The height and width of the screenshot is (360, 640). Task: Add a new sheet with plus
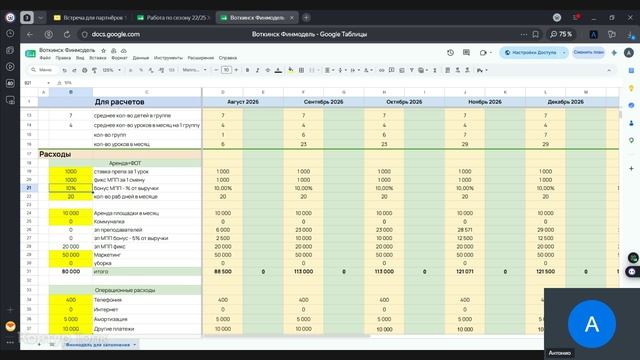pyautogui.click(x=40, y=345)
